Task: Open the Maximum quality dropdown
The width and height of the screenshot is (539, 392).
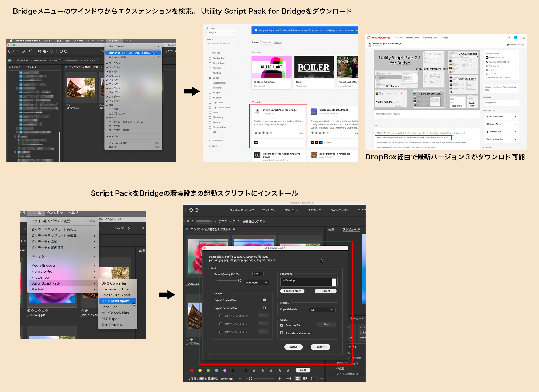Action: (x=256, y=282)
